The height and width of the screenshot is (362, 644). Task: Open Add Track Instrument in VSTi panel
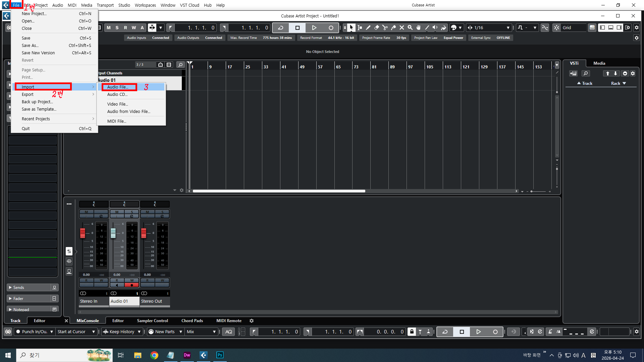pos(573,73)
